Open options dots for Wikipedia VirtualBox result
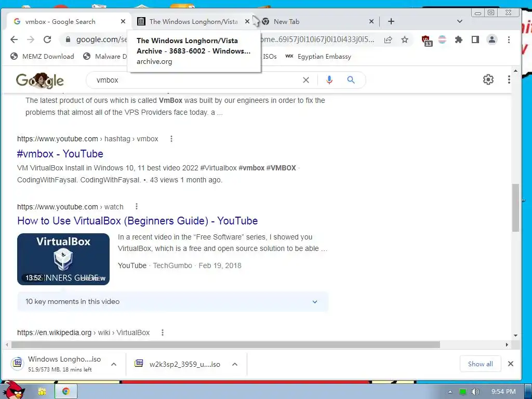Image resolution: width=532 pixels, height=399 pixels. pyautogui.click(x=163, y=332)
